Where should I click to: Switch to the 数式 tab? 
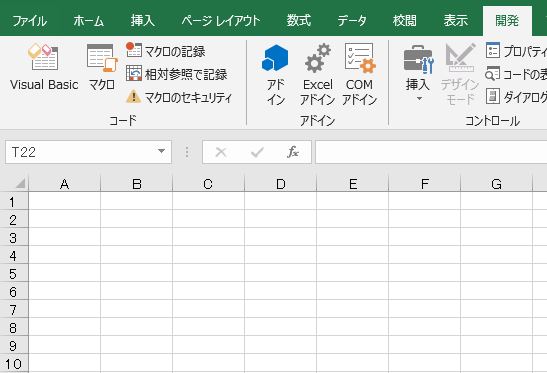(x=299, y=21)
